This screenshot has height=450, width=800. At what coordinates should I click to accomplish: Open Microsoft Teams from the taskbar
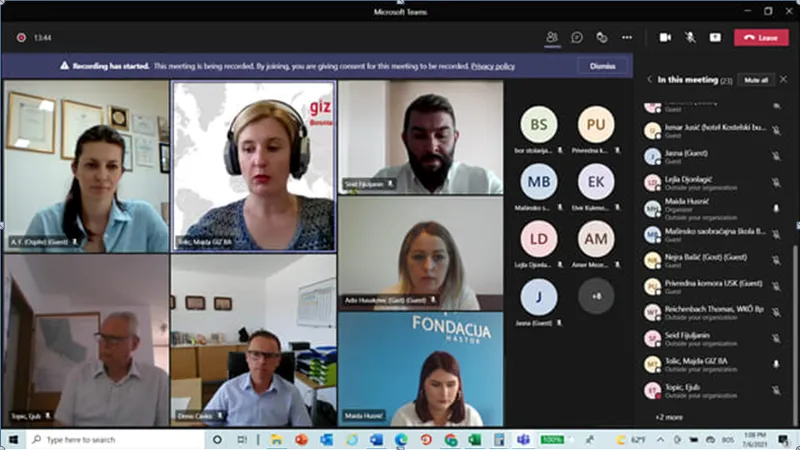523,439
